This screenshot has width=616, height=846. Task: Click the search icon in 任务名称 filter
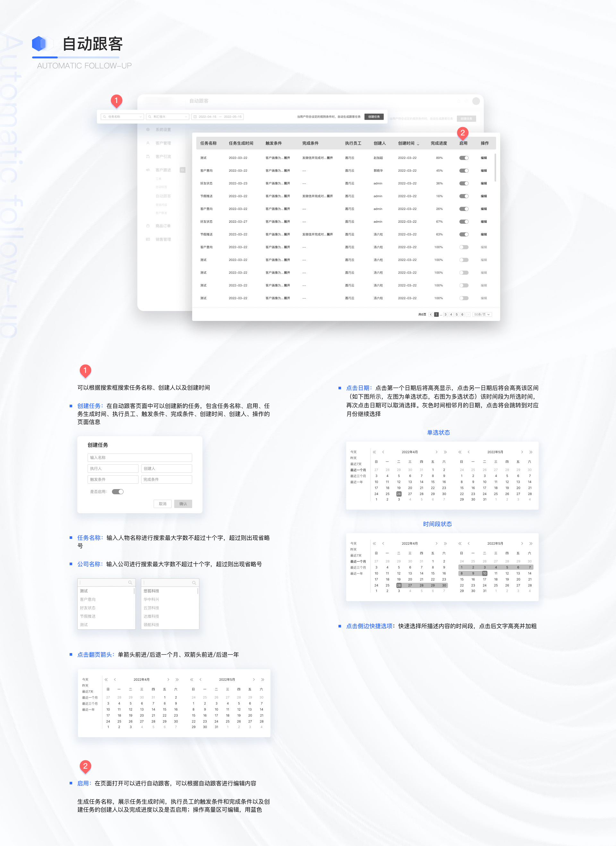pyautogui.click(x=105, y=117)
